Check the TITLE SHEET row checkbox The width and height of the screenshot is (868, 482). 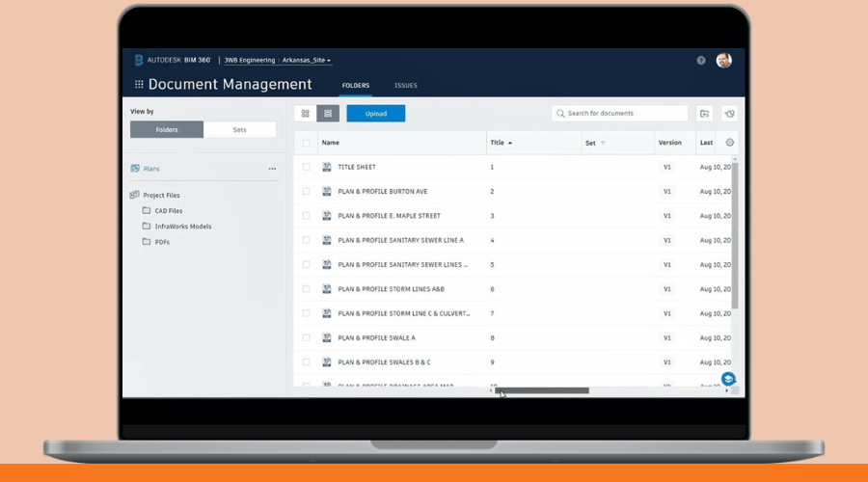click(306, 167)
